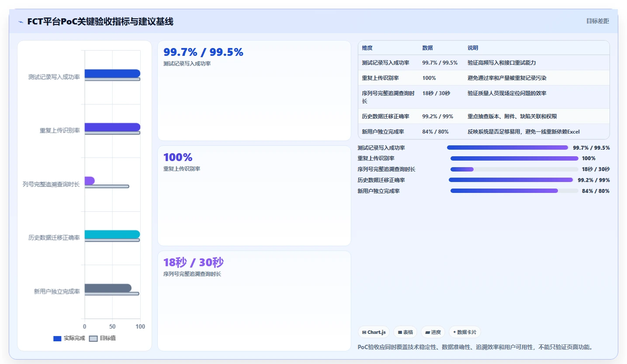Click the chart axis label 新用户独立完成率

[57, 292]
